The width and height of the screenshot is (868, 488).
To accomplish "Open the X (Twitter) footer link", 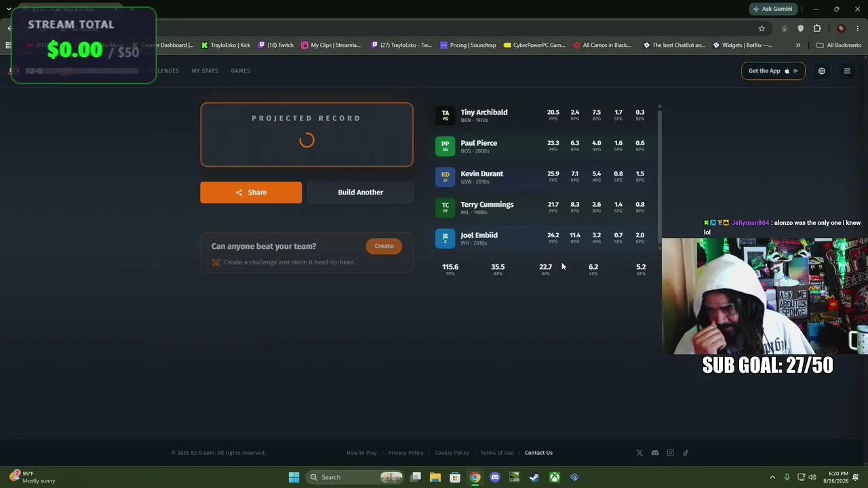I will click(639, 453).
